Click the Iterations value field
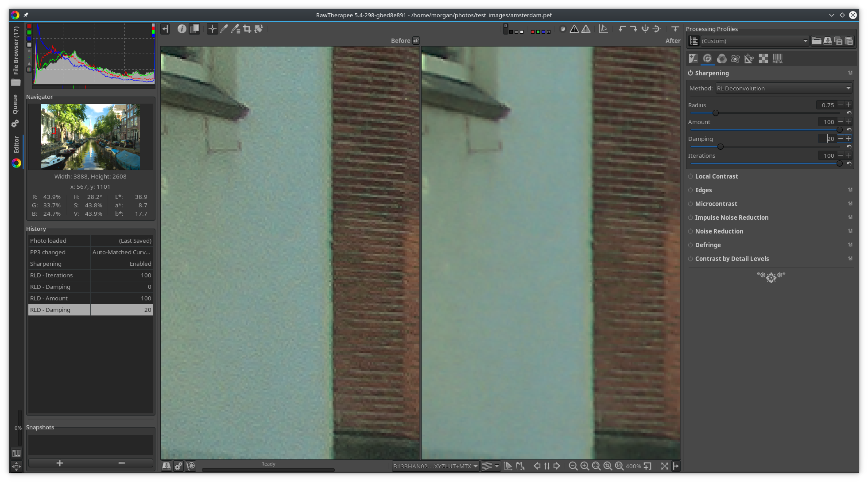 click(826, 155)
